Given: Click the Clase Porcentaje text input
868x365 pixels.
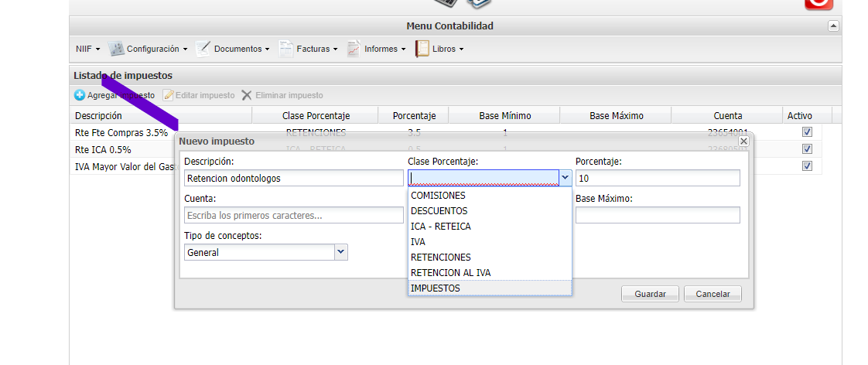Looking at the screenshot, I should (484, 178).
